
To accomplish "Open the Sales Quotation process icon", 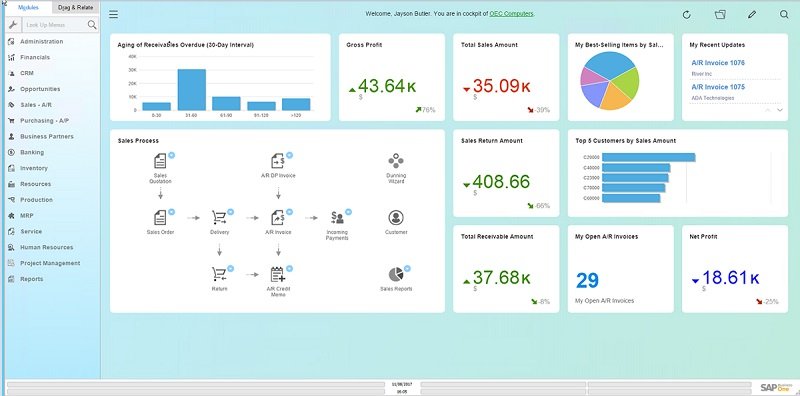I will pos(160,161).
